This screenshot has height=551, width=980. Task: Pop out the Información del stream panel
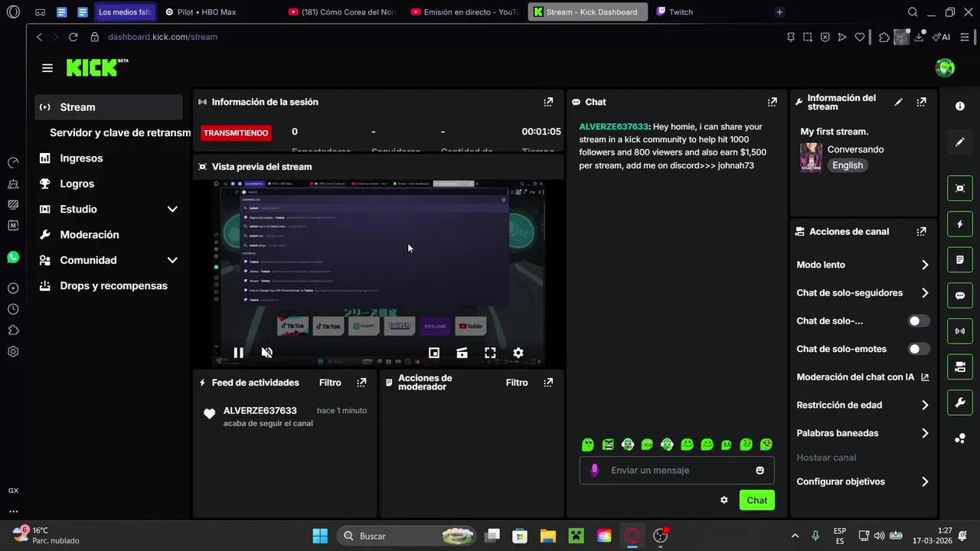(922, 102)
